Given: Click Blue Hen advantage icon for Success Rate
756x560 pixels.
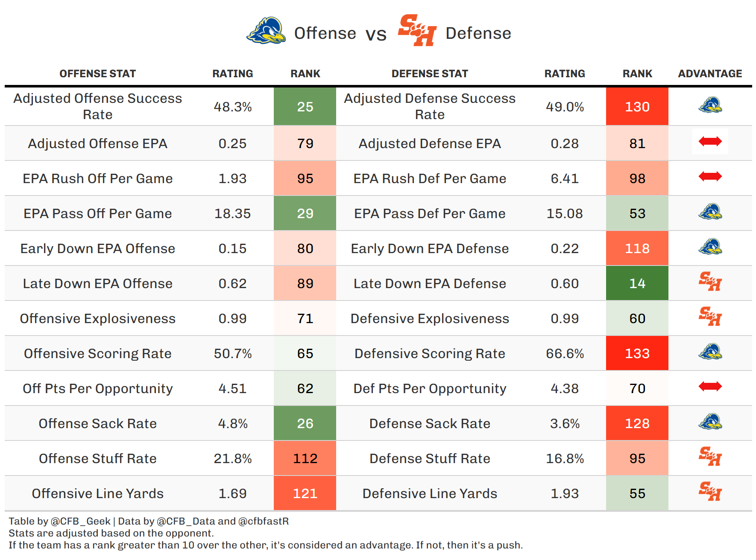Looking at the screenshot, I should (710, 105).
